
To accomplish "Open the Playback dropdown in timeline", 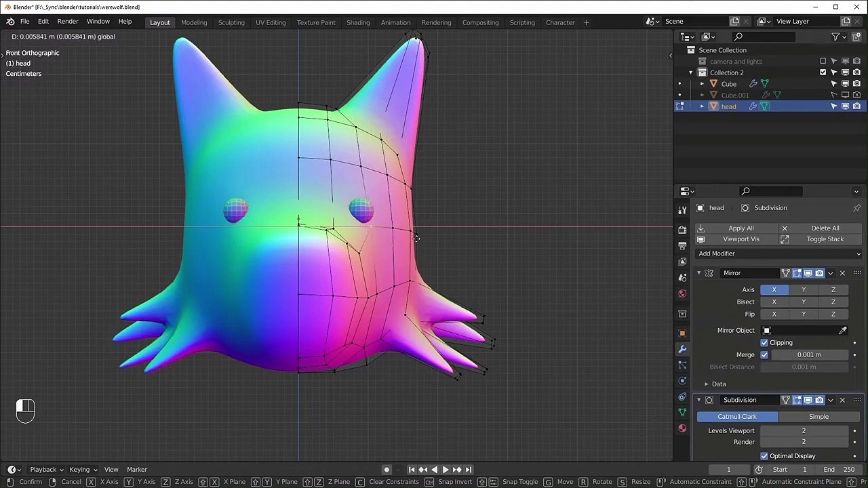I will [47, 470].
